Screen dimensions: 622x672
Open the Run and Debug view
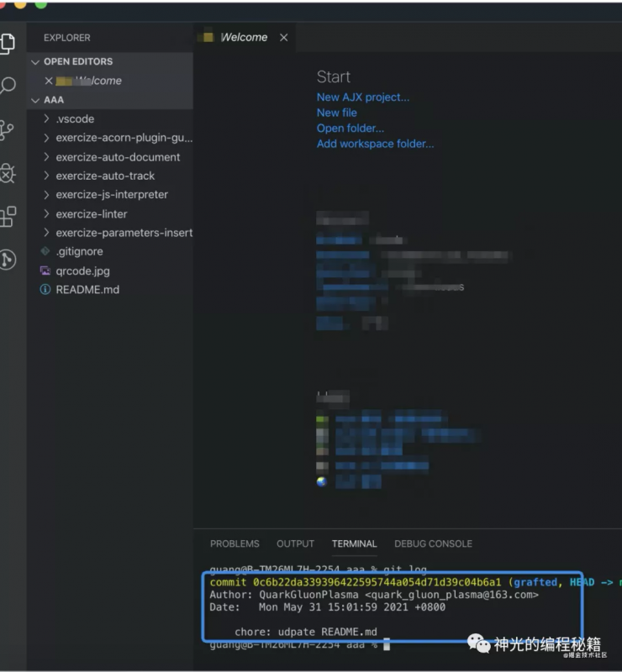(8, 173)
